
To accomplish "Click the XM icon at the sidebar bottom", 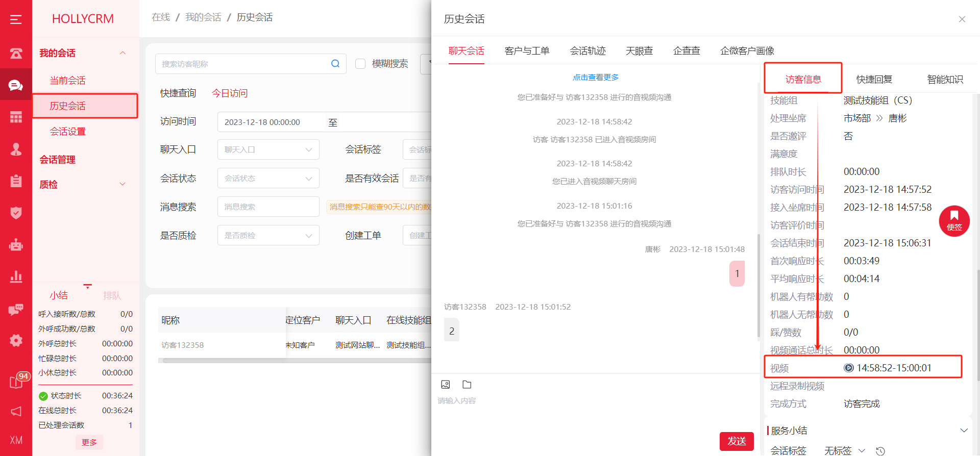I will [16, 440].
